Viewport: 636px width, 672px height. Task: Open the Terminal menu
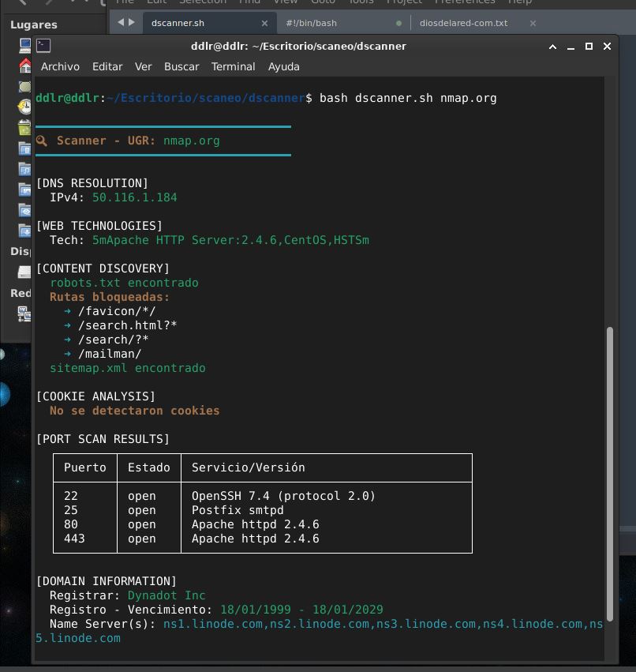click(233, 67)
